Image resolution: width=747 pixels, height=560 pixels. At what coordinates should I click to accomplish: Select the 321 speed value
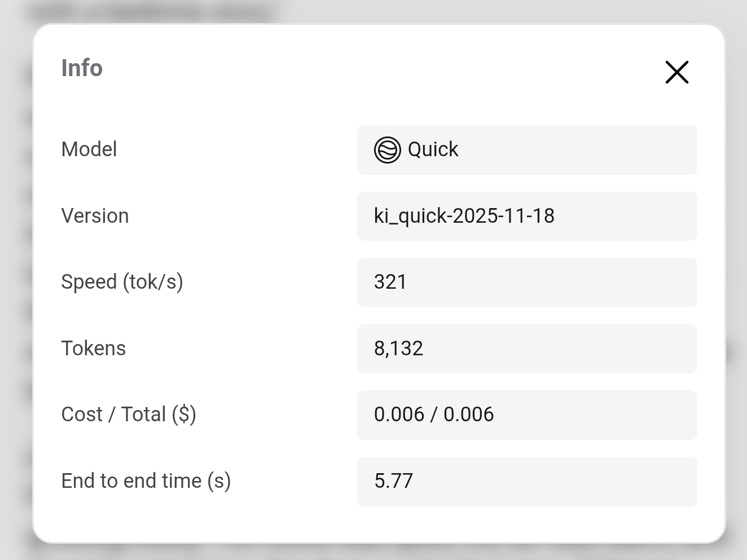tap(390, 282)
